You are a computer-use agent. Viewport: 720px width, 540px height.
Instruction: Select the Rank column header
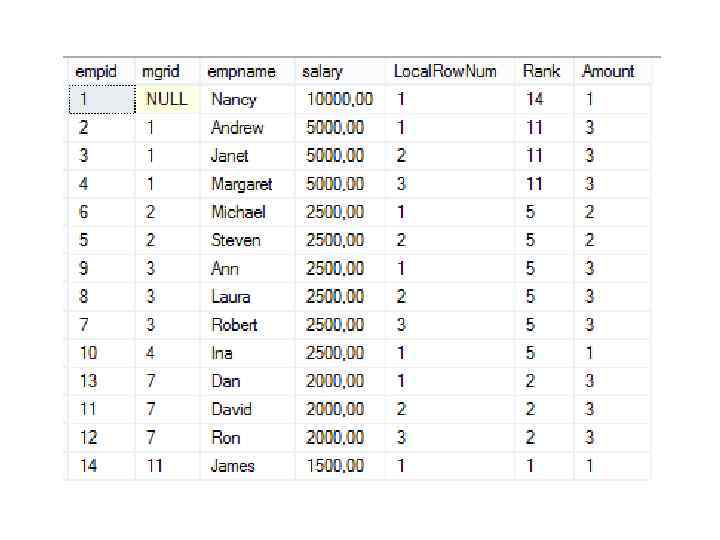pos(541,71)
